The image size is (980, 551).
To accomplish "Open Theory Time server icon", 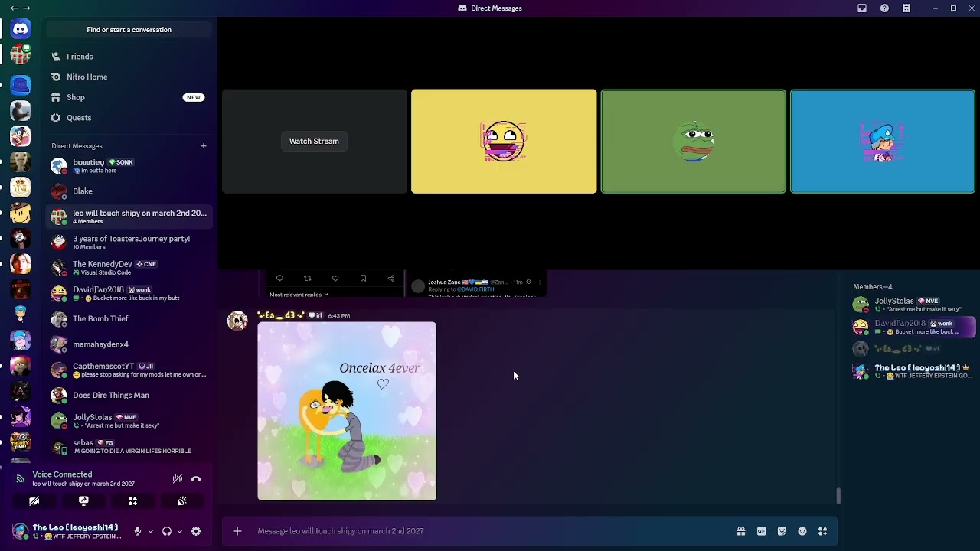I will [21, 442].
